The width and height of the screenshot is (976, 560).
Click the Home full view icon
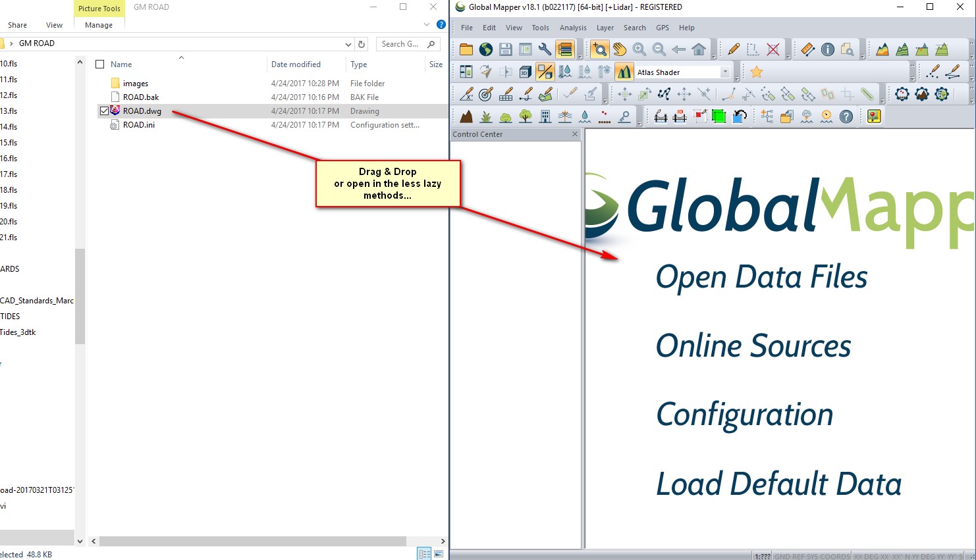(699, 49)
